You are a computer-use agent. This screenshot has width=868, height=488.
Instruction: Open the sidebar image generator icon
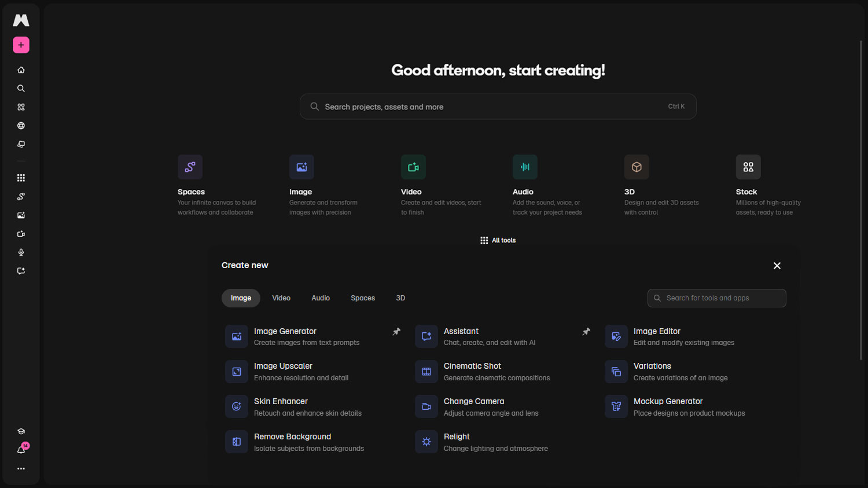click(21, 215)
